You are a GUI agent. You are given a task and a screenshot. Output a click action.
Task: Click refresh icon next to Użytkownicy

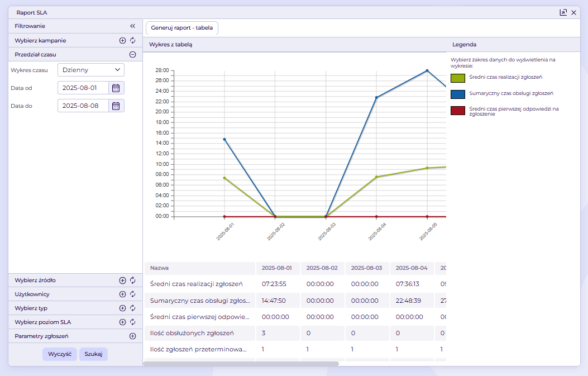click(133, 294)
